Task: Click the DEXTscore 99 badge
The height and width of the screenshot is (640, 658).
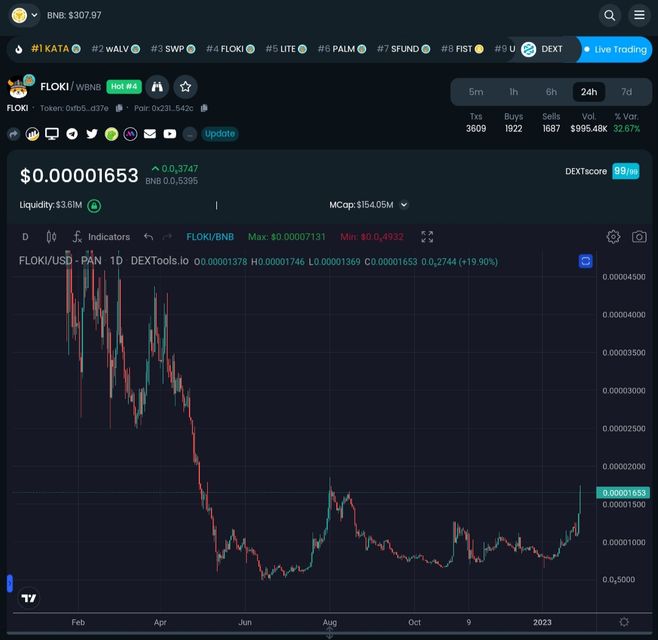Action: [626, 171]
